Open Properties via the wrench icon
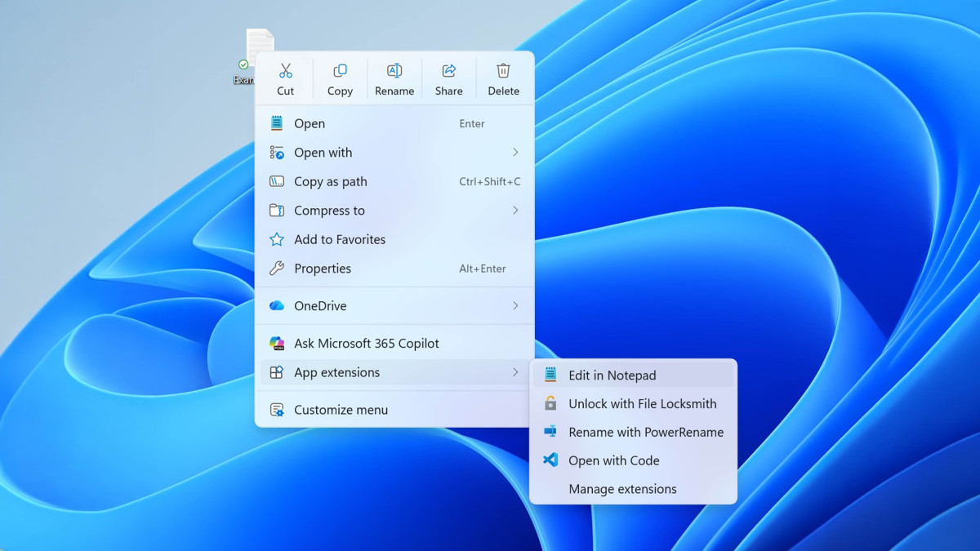The image size is (980, 551). click(x=277, y=269)
